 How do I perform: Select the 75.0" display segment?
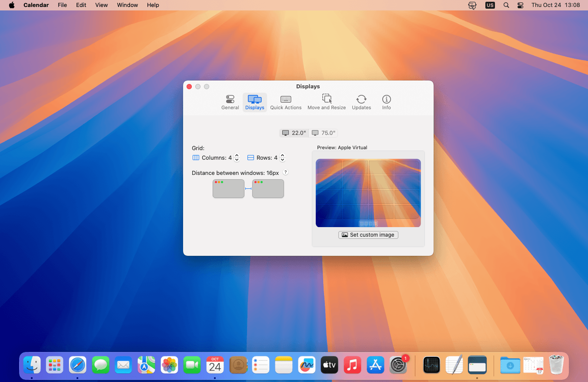pyautogui.click(x=324, y=133)
